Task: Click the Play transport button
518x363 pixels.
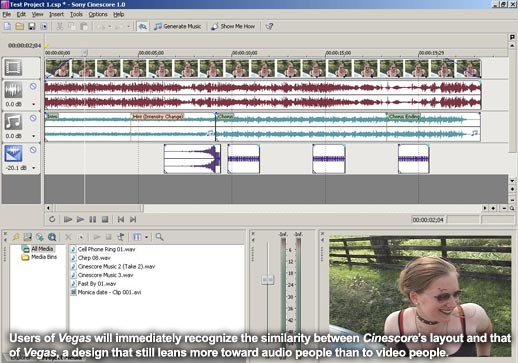Action: 80,219
